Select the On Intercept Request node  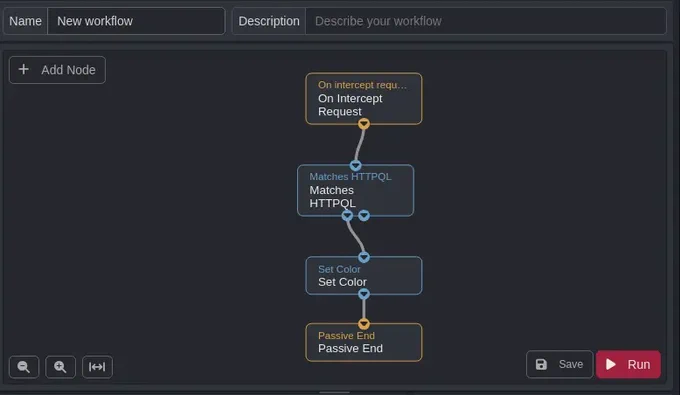pyautogui.click(x=363, y=99)
